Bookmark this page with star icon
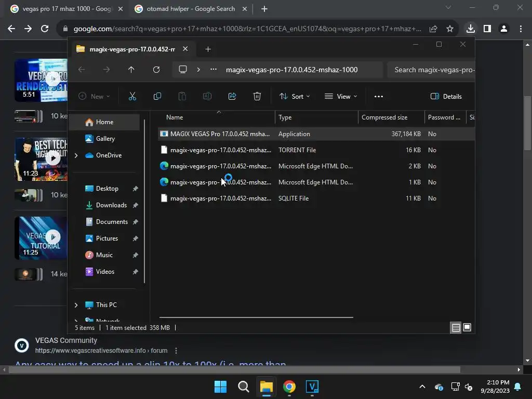The width and height of the screenshot is (532, 399). (450, 29)
